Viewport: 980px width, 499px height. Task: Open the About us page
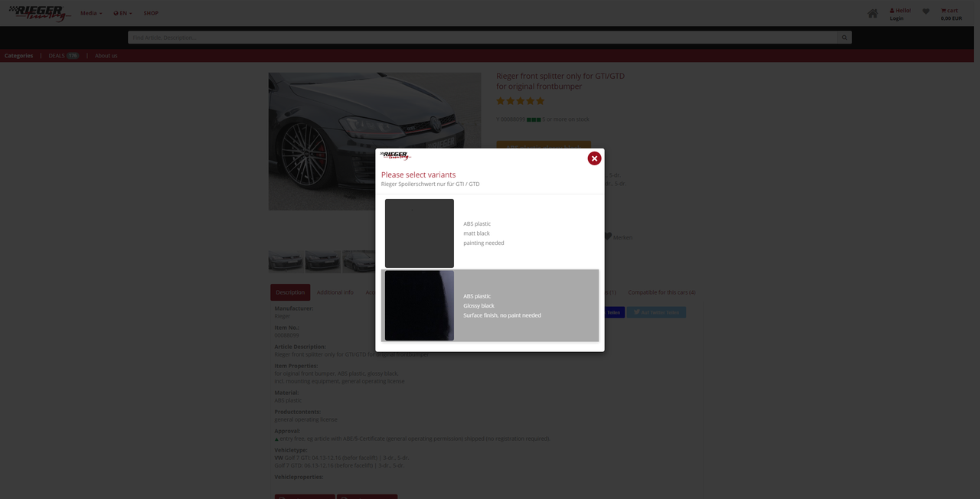click(106, 56)
